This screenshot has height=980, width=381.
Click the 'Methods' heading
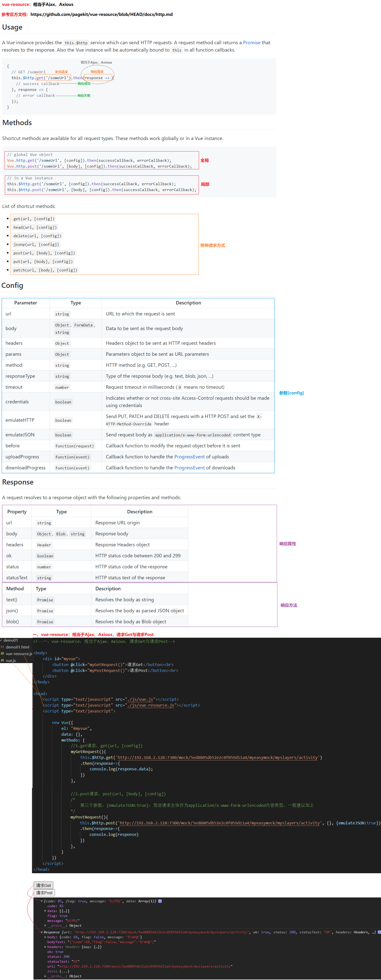point(17,122)
